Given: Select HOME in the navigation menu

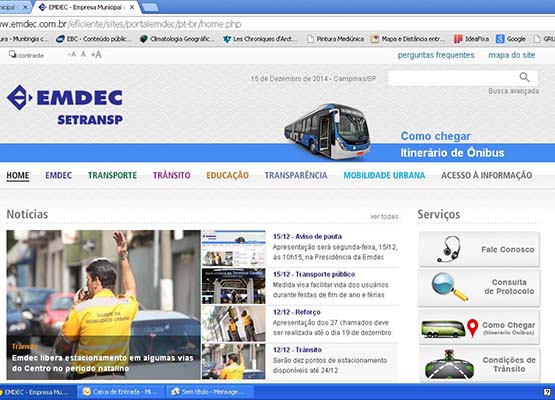Looking at the screenshot, I should [18, 175].
